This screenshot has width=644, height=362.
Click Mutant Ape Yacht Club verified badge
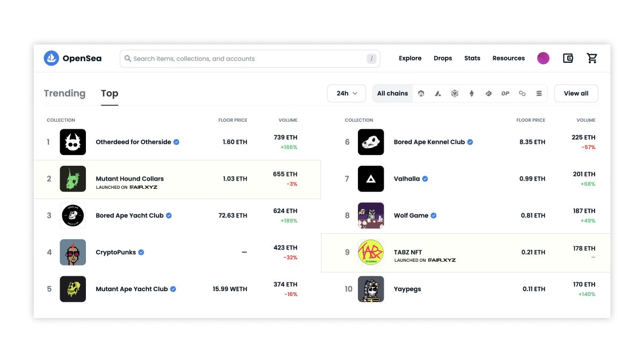point(173,289)
